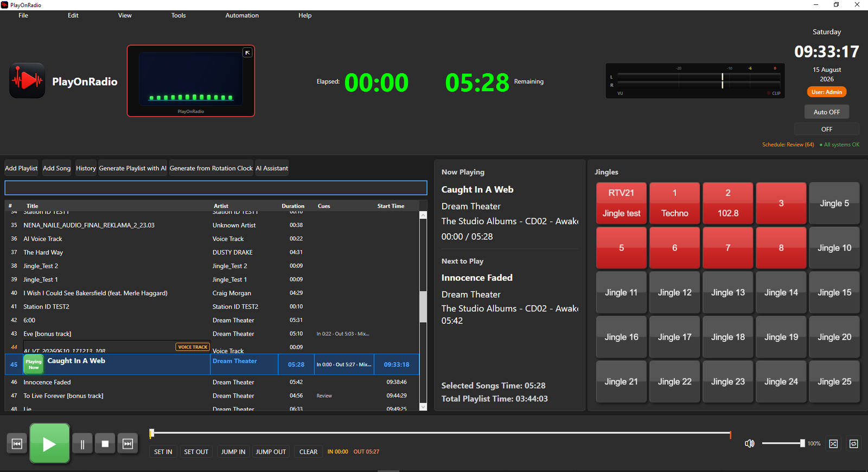Click the User: Admin badge
This screenshot has height=472, width=868.
click(827, 92)
